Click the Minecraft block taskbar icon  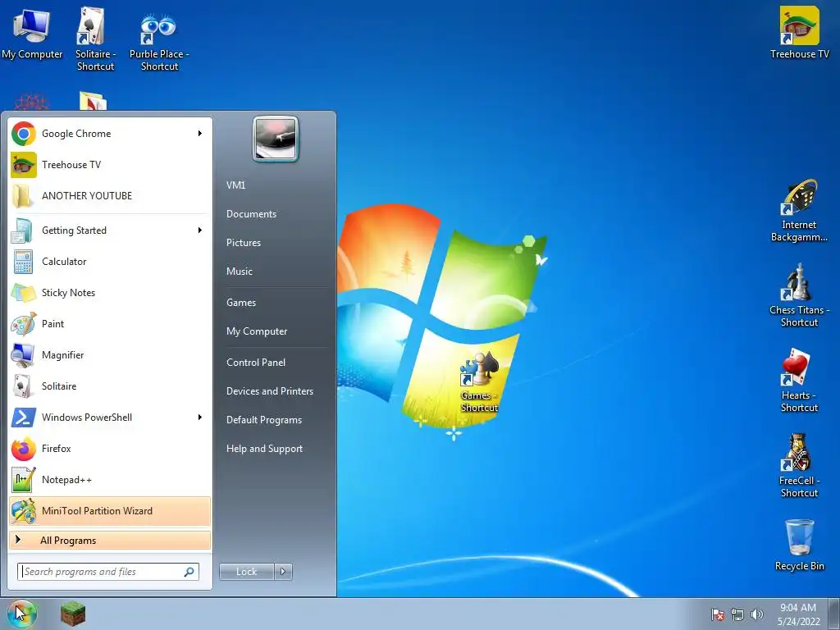73,614
